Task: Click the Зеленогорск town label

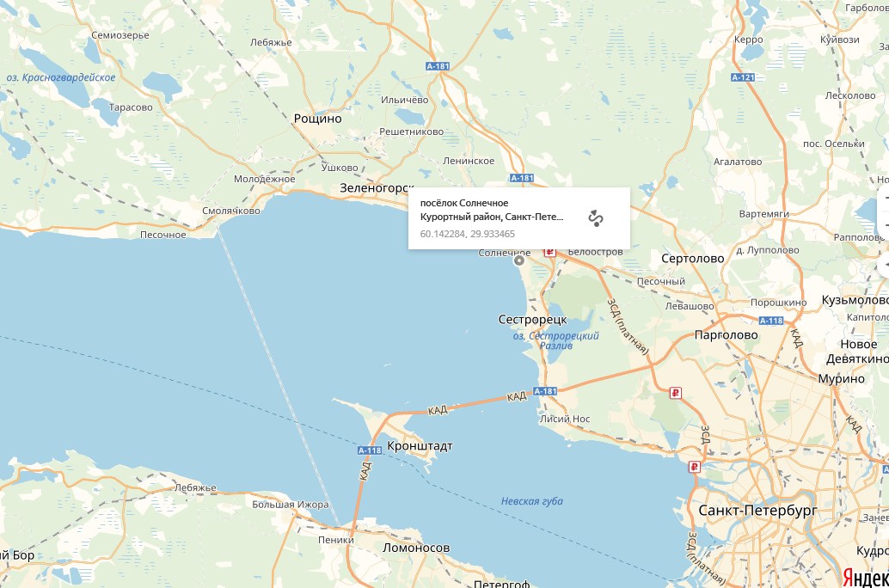Action: click(x=377, y=187)
